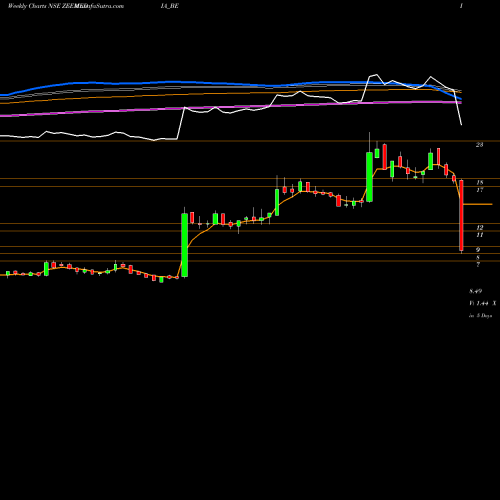Click the short orange current-price marker line
Image resolution: width=500 pixels, height=500 pixels.
click(x=478, y=204)
